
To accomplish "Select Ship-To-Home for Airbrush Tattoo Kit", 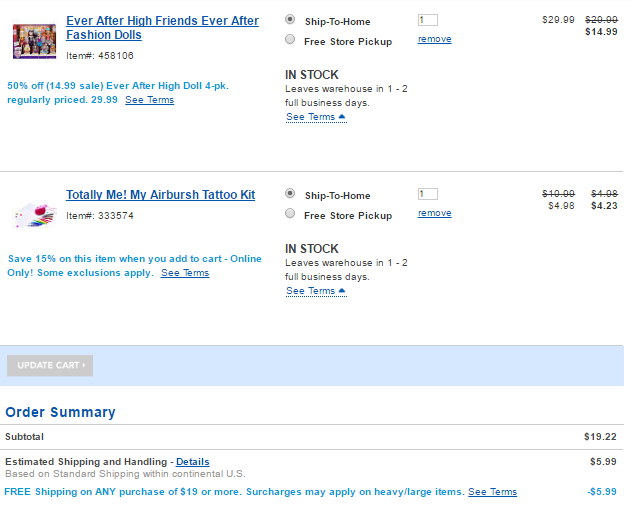I will coord(290,193).
